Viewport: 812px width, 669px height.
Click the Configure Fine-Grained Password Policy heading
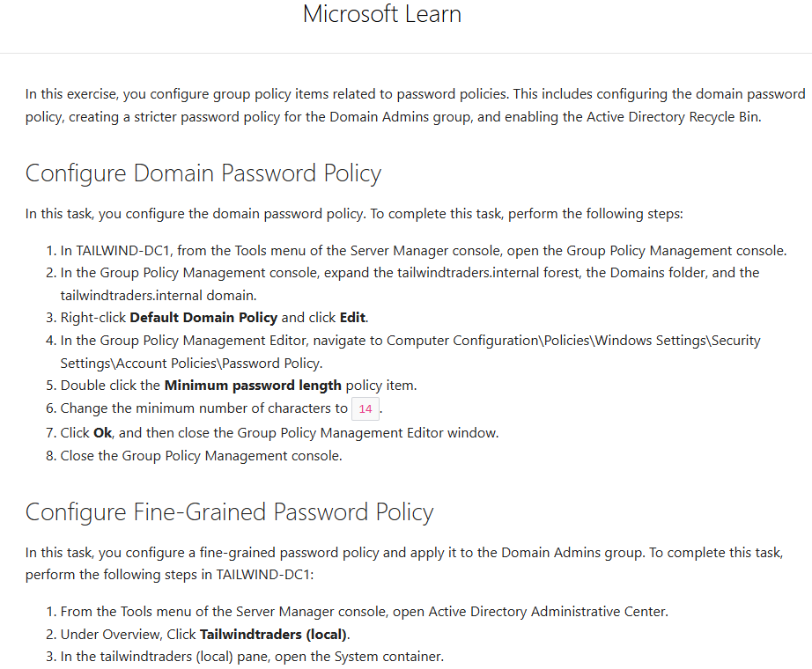tap(229, 512)
